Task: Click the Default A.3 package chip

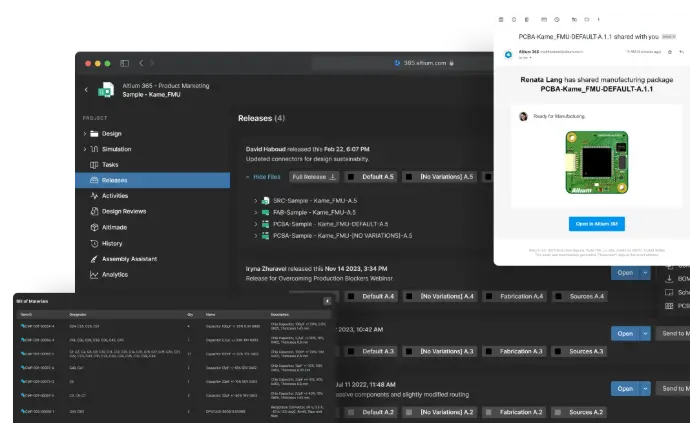Action: (371, 352)
